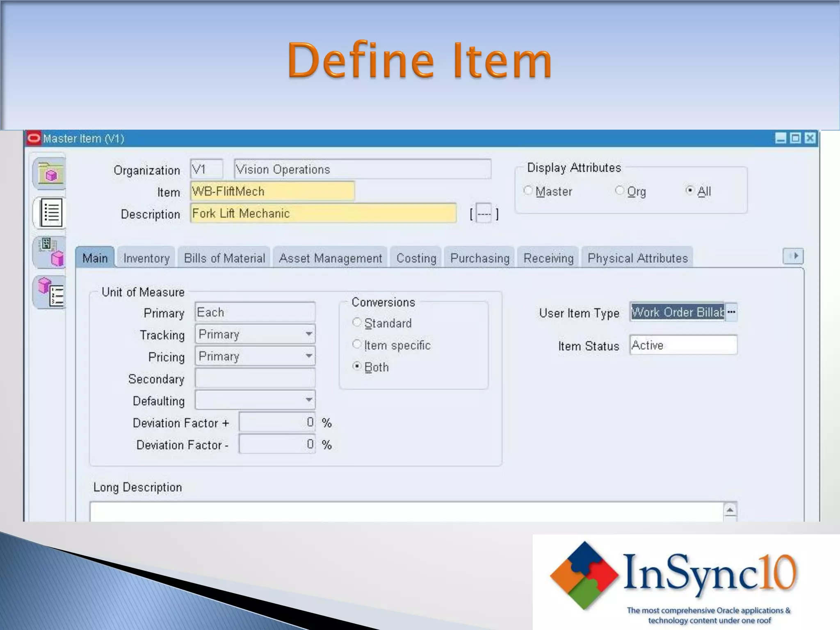Open the Tracking dropdown list
The height and width of the screenshot is (630, 840).
[309, 334]
